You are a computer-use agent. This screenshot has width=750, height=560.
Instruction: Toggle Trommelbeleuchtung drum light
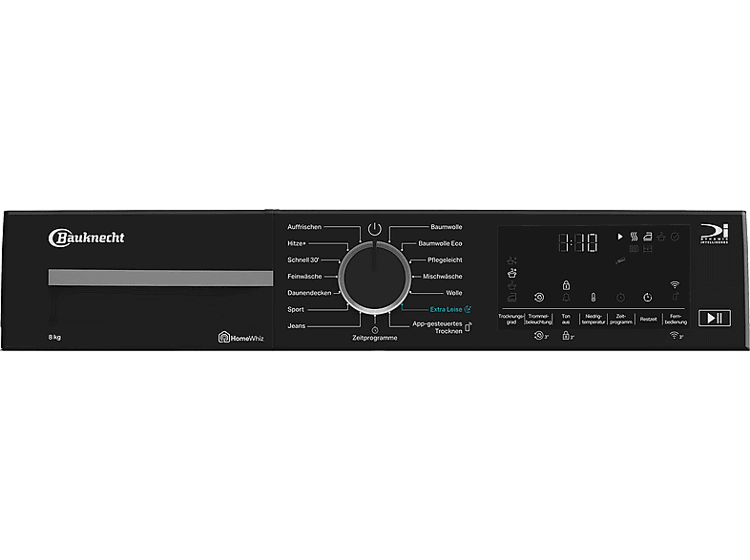[x=538, y=319]
